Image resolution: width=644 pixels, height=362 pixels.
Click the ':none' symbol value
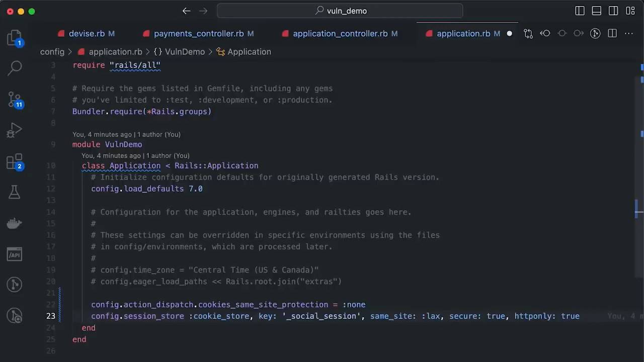click(354, 305)
